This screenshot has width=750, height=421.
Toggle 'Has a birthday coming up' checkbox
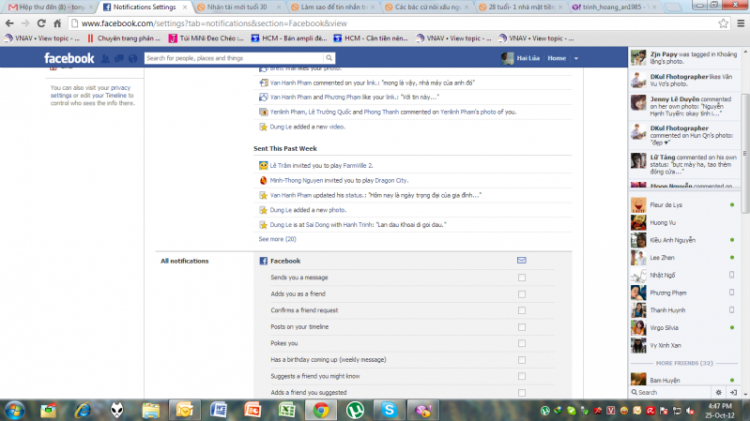(x=522, y=360)
